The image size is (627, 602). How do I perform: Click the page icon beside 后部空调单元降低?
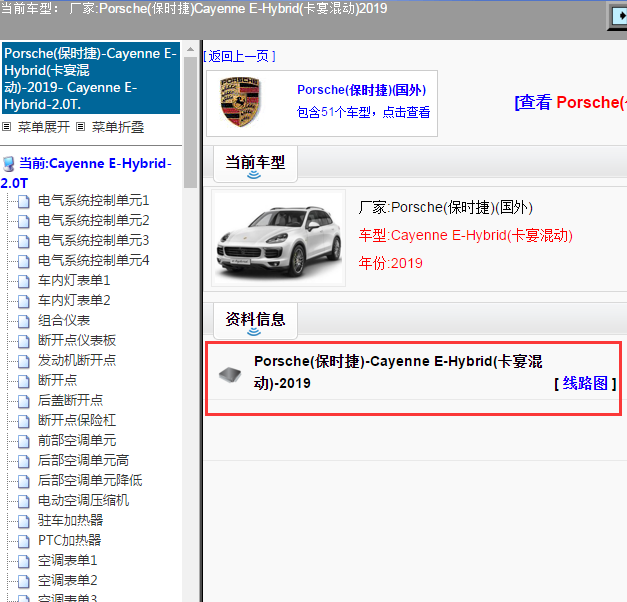pos(24,481)
